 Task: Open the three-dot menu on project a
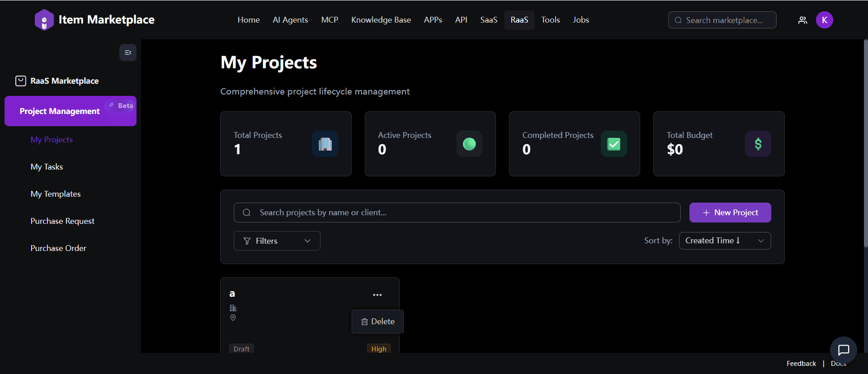pyautogui.click(x=377, y=295)
